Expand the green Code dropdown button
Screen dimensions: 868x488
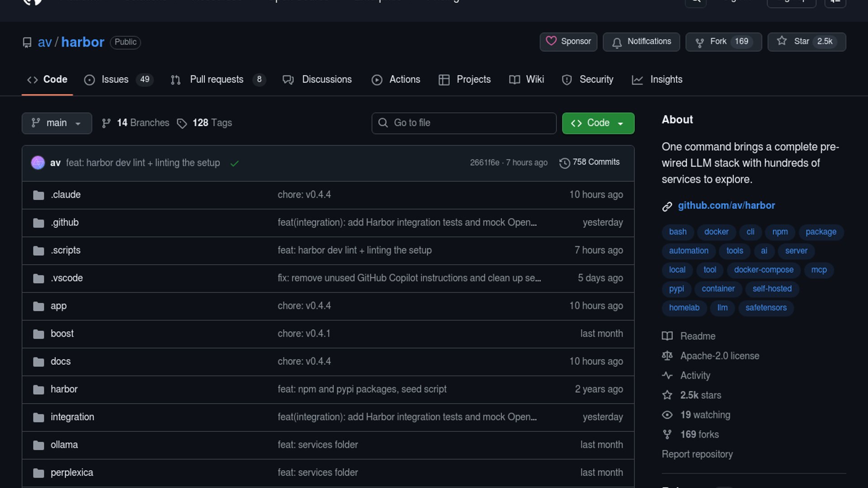click(x=598, y=123)
